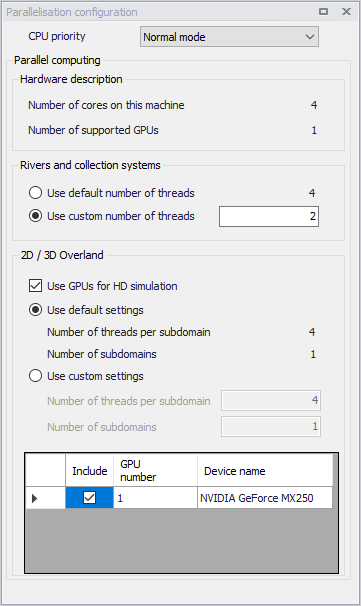
Task: Select row arrow for GPU 1
Action: coord(45,498)
